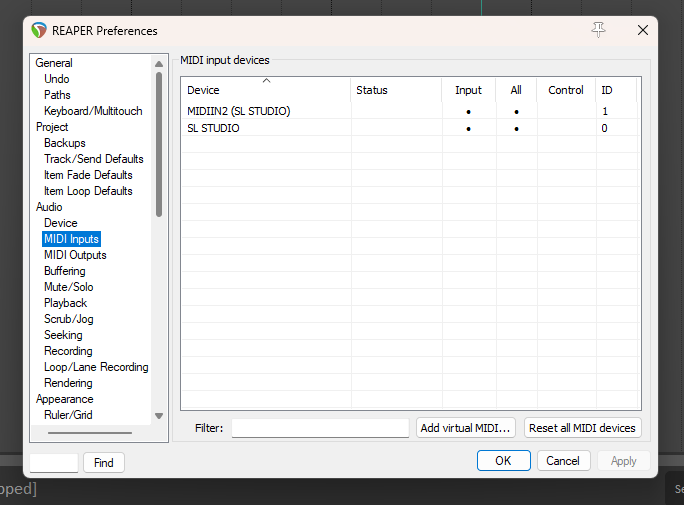Click the pin icon in title bar
Image resolution: width=684 pixels, height=505 pixels.
tap(599, 30)
